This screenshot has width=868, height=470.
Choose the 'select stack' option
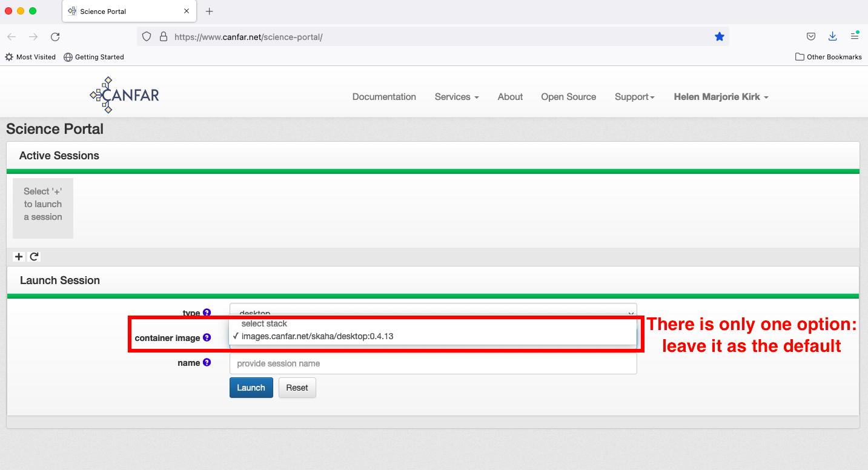click(x=433, y=323)
